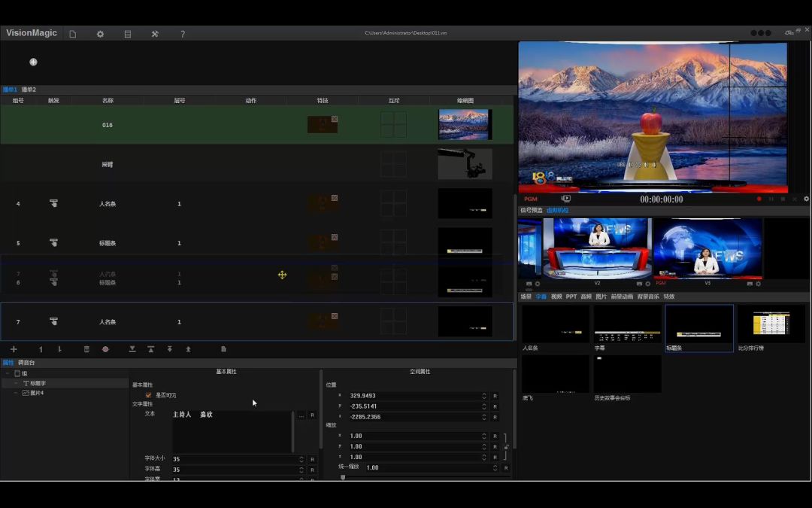This screenshot has height=508, width=812.
Task: Click the plus add icon below playlist
Action: pyautogui.click(x=14, y=349)
